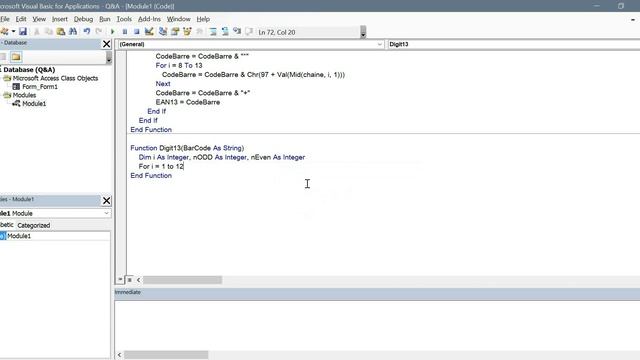This screenshot has width=640, height=360.
Task: Click the Immediate window horizontal scrollbar thumb
Action: coord(166,355)
